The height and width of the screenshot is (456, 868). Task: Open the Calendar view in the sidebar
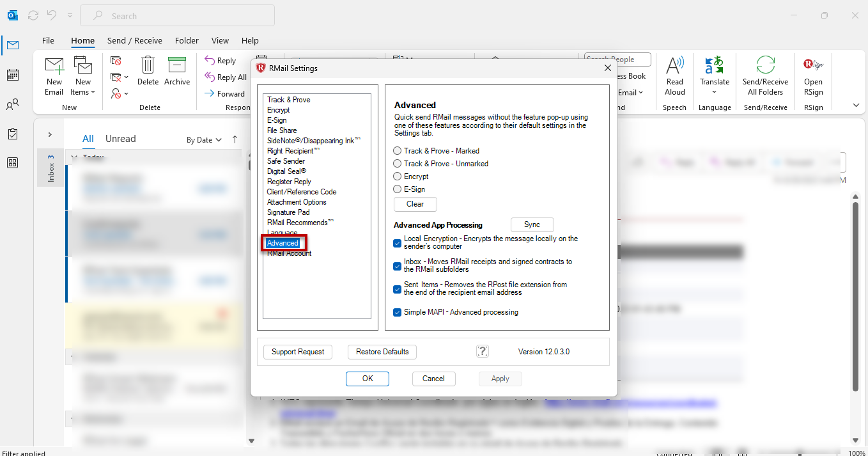coord(13,75)
